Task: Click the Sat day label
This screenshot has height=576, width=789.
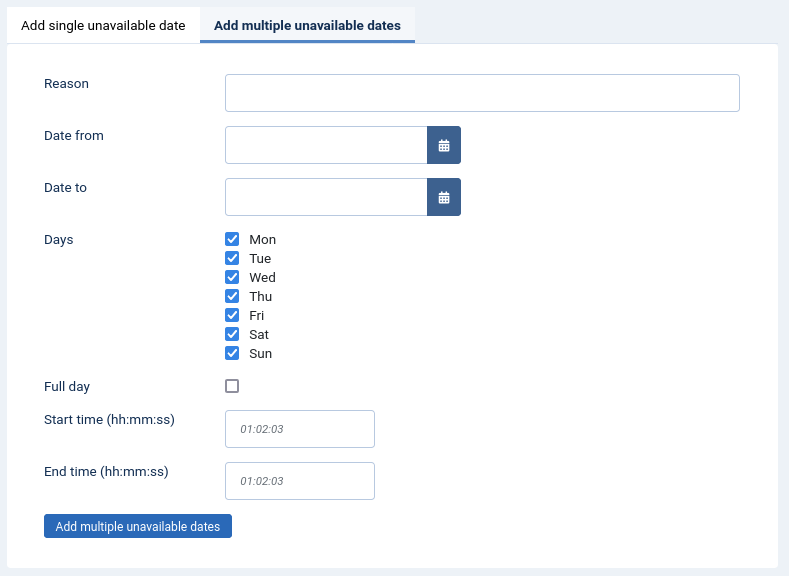Action: [x=259, y=335]
